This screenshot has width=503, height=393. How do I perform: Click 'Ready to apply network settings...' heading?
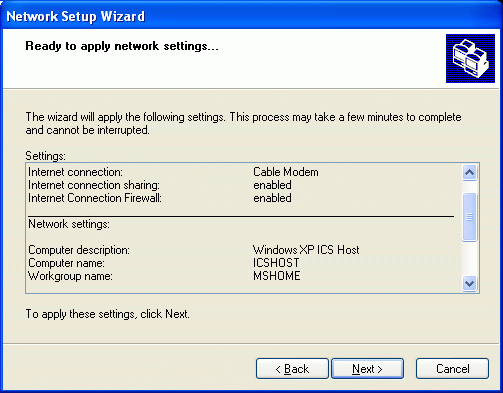pos(122,46)
